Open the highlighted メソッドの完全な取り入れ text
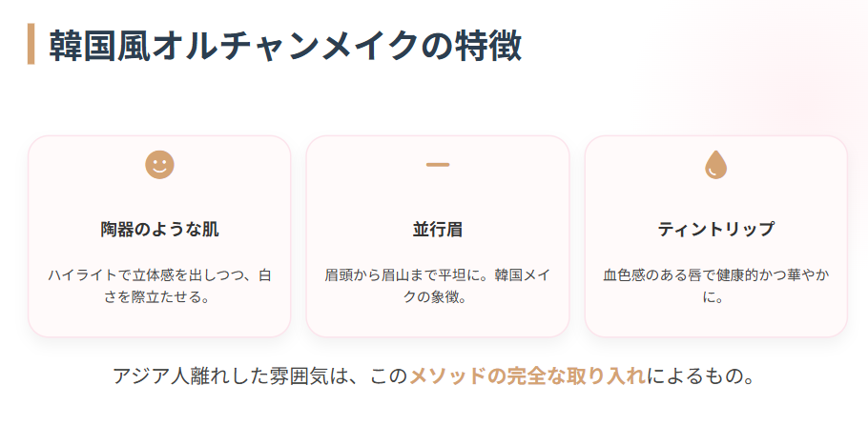 click(527, 376)
